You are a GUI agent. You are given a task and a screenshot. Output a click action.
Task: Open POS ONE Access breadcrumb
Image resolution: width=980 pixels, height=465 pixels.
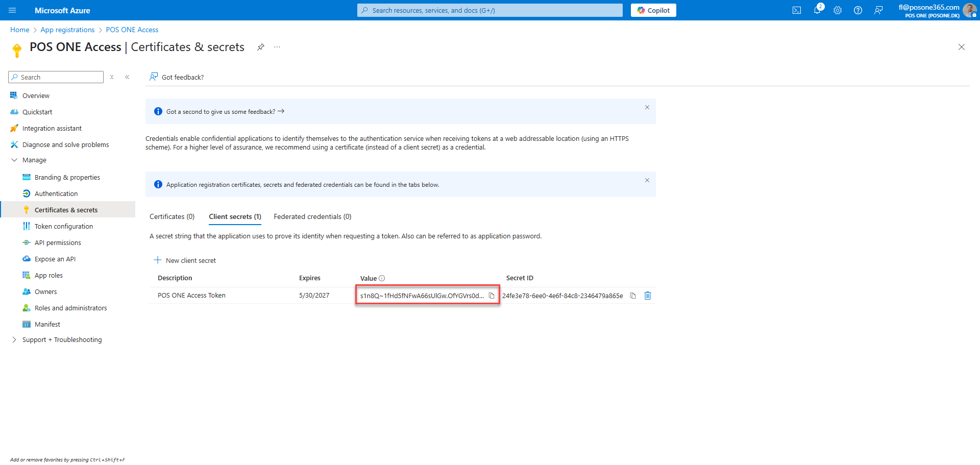point(132,30)
